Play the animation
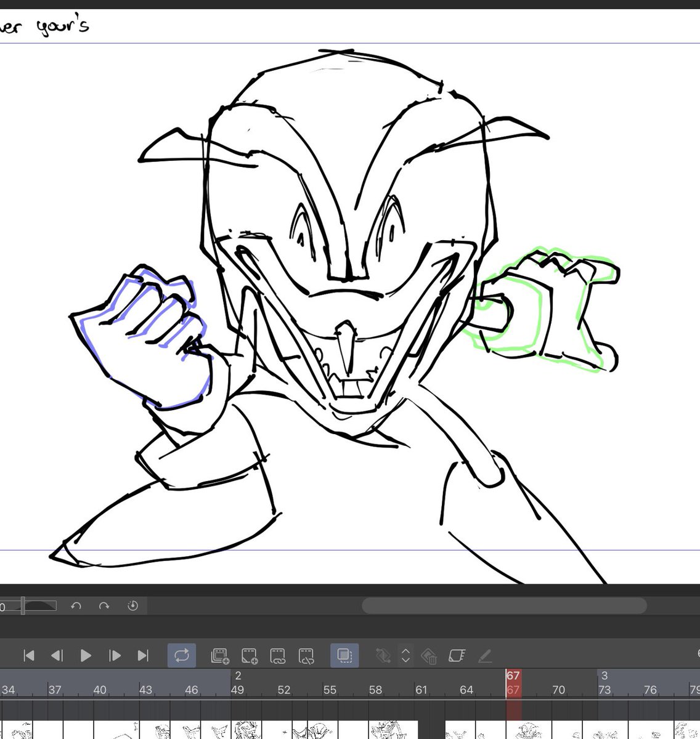Viewport: 700px width, 739px height. pyautogui.click(x=86, y=656)
